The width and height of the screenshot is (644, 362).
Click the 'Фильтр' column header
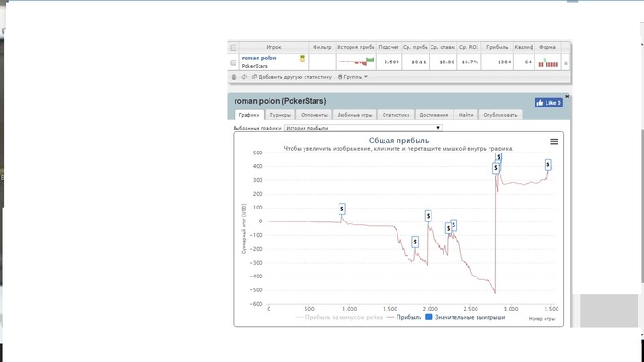(x=322, y=47)
